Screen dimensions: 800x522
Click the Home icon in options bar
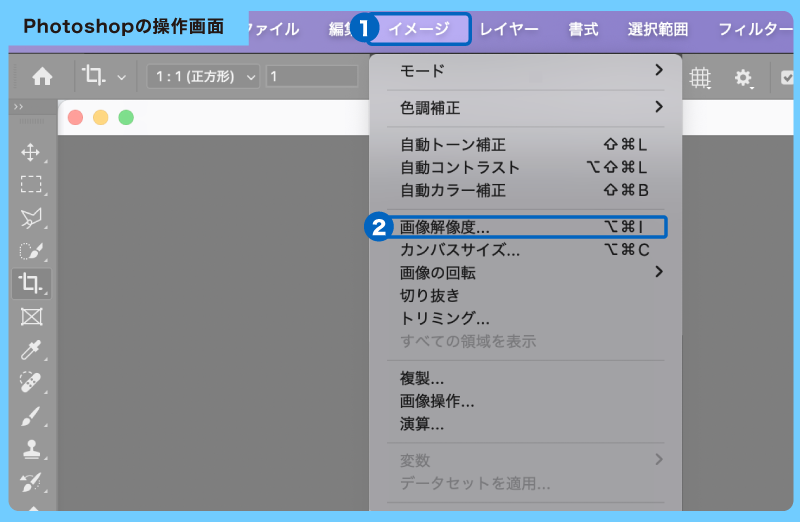42,77
